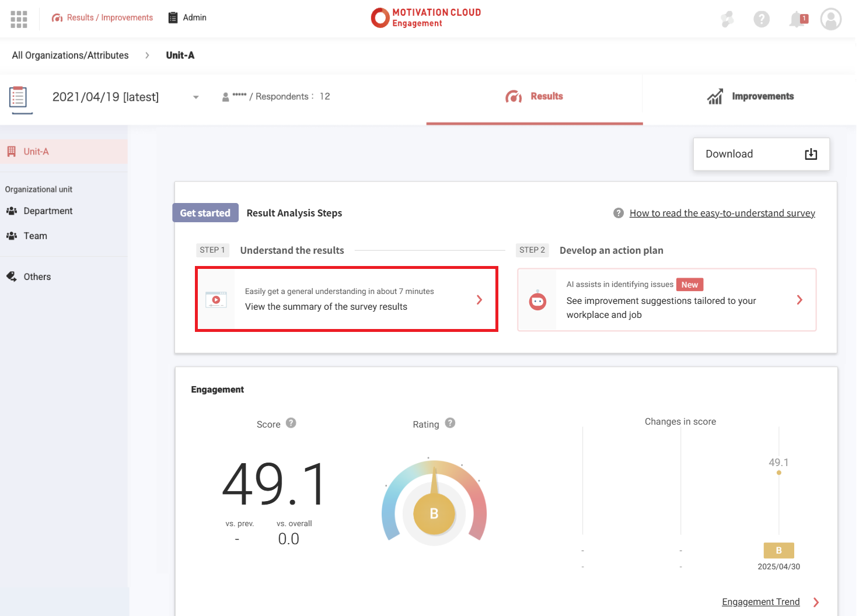Switch to the Improvements tab
This screenshot has height=616, width=859.
pyautogui.click(x=750, y=97)
